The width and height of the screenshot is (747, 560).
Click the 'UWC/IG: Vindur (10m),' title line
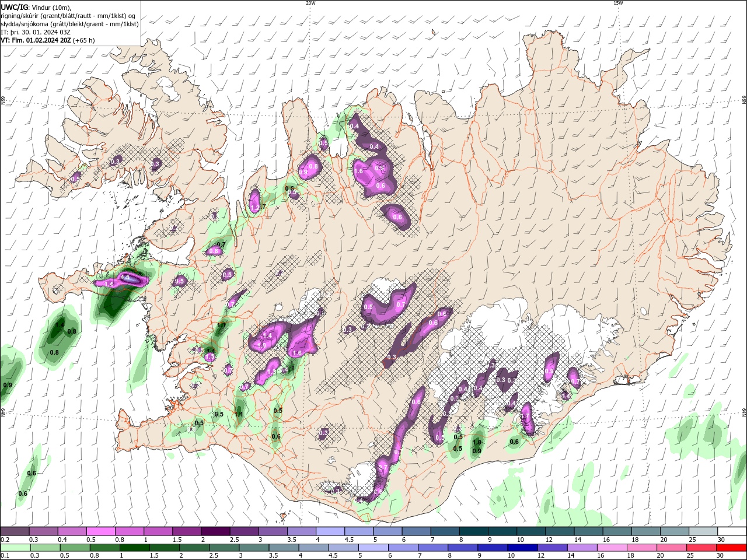[36, 7]
